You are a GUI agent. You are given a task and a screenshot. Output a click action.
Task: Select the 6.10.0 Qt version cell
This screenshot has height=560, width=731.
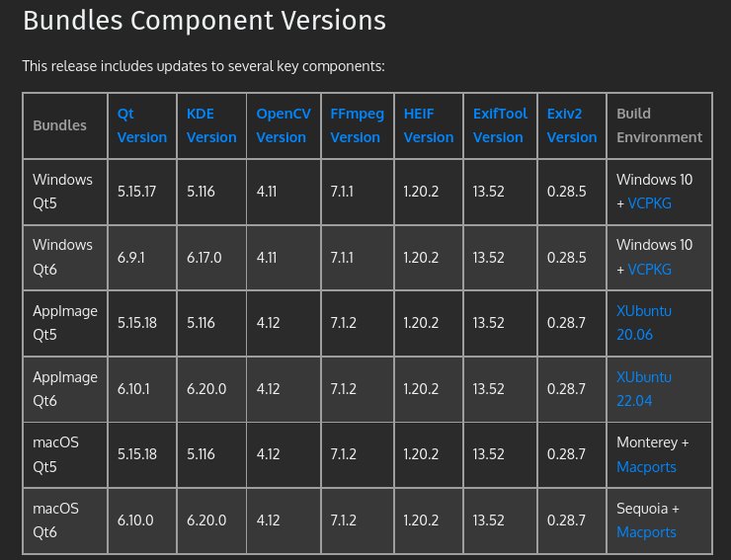click(137, 520)
